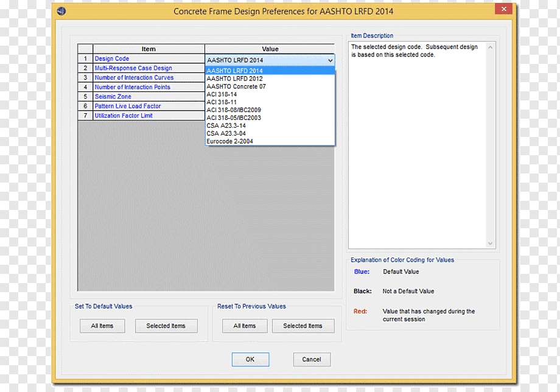Pick AASHTO Concrete 07 option
The image size is (560, 392).
(270, 86)
